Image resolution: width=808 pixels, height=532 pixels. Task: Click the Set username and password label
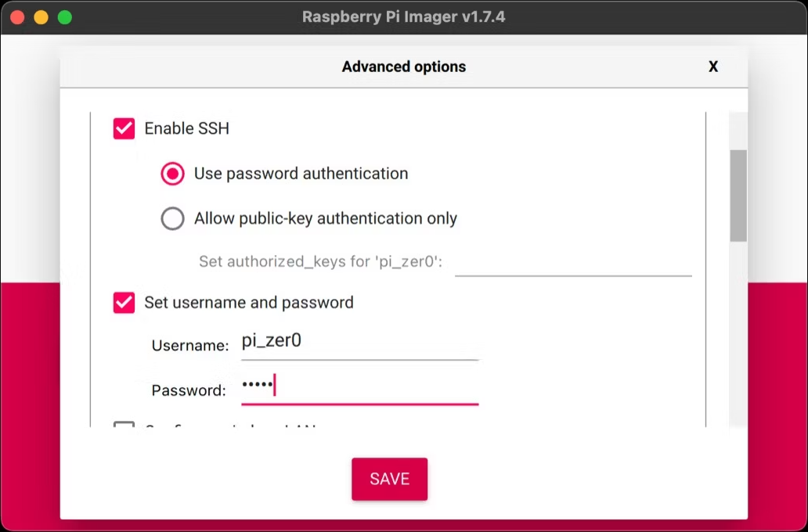(x=248, y=303)
